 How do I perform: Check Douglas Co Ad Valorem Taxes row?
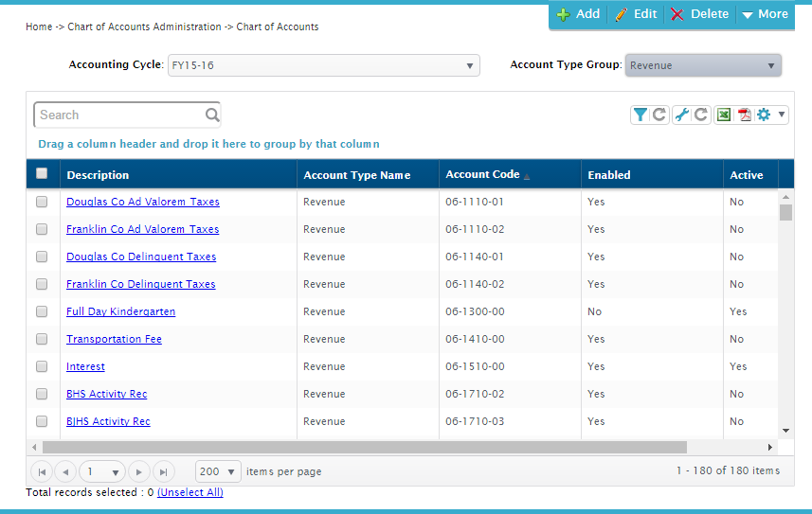pyautogui.click(x=42, y=202)
